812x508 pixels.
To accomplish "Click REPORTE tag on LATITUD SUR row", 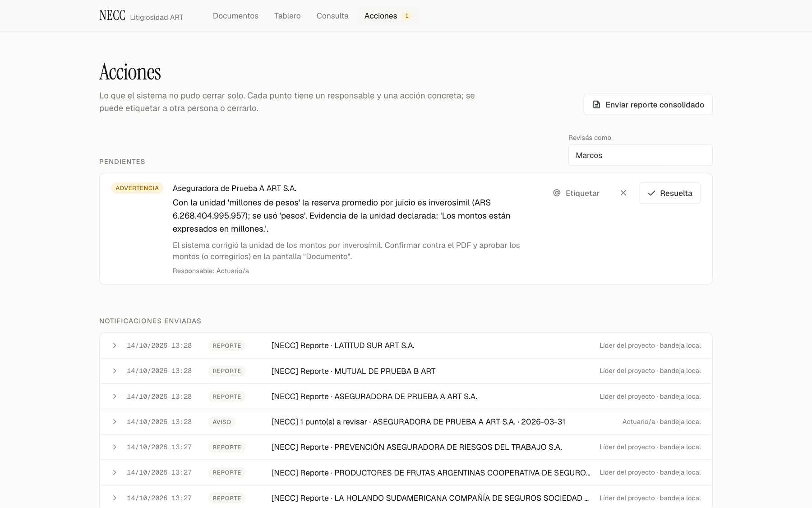I will (x=227, y=346).
